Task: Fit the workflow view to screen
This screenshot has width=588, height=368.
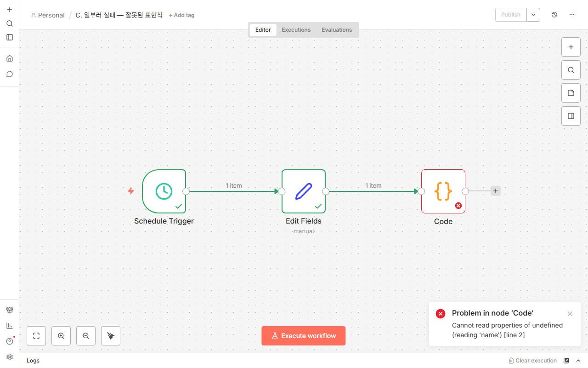Action: 36,336
